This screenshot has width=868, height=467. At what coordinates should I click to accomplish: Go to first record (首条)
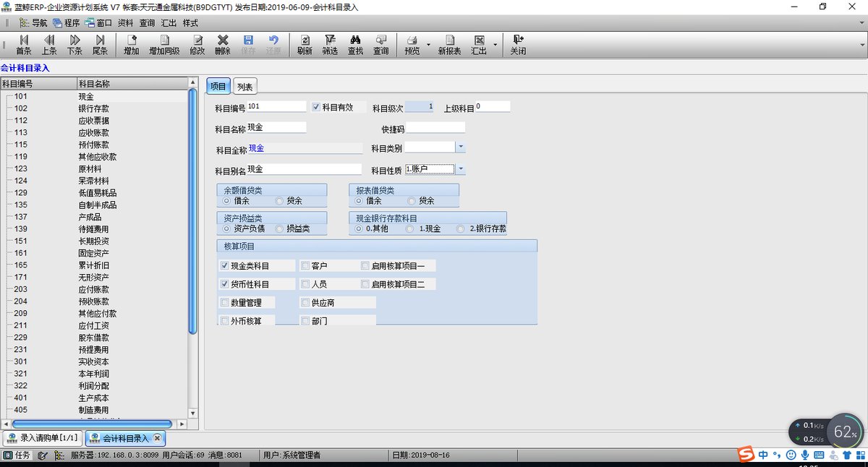[x=24, y=45]
